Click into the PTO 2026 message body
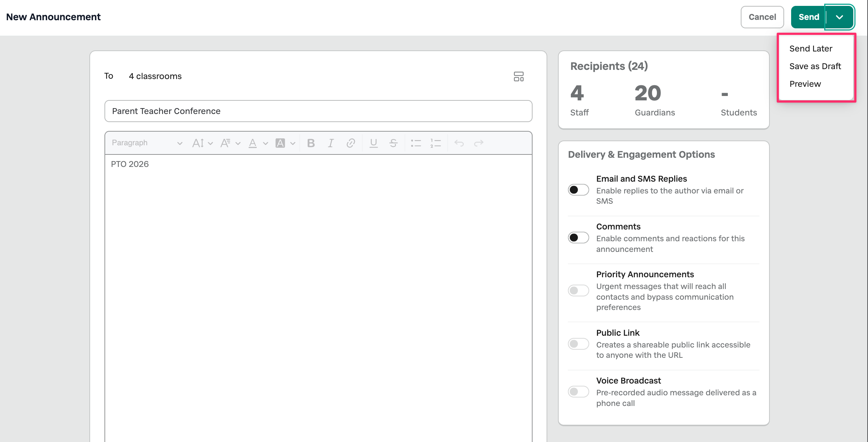The image size is (868, 442). 319,298
